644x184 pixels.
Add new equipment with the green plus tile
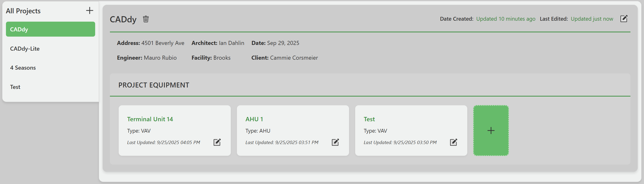point(491,130)
